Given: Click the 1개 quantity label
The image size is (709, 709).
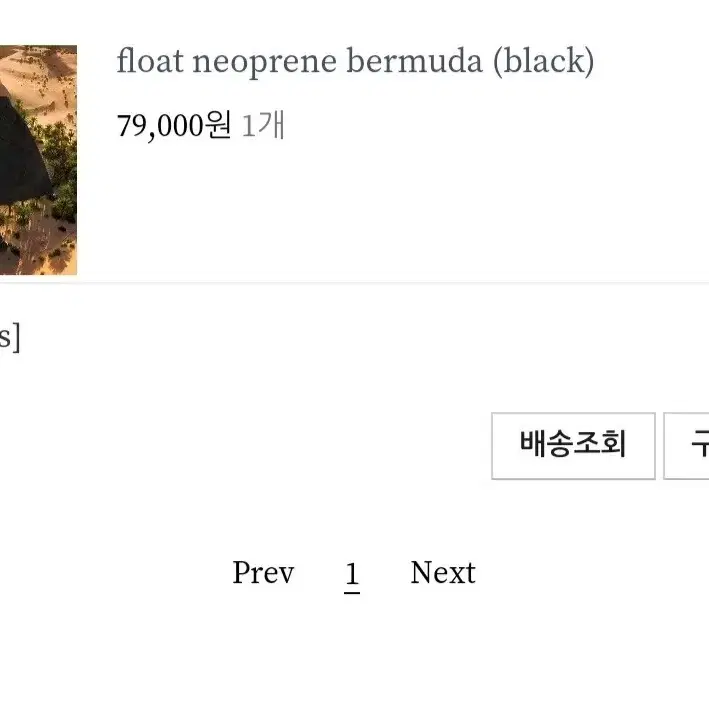Looking at the screenshot, I should coord(263,127).
